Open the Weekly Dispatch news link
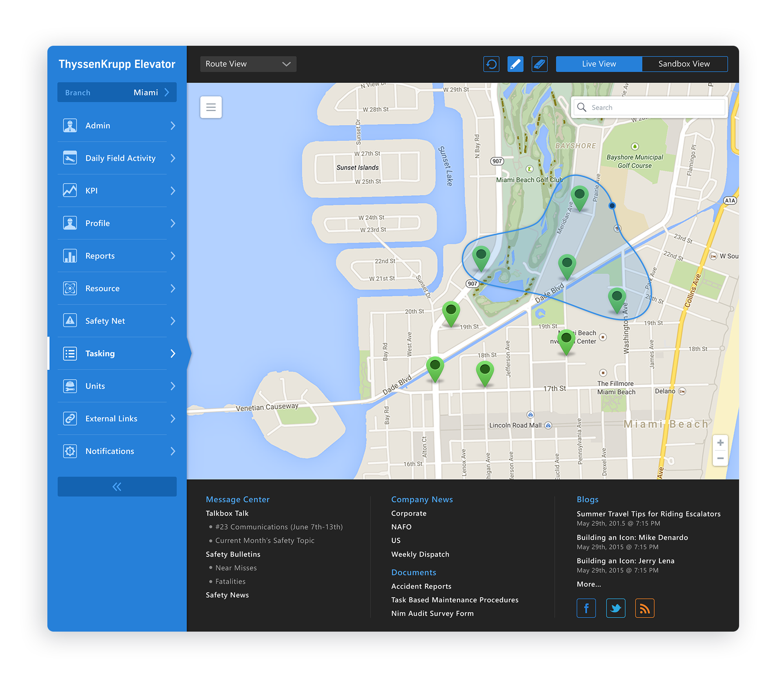This screenshot has width=784, height=679. tap(420, 554)
